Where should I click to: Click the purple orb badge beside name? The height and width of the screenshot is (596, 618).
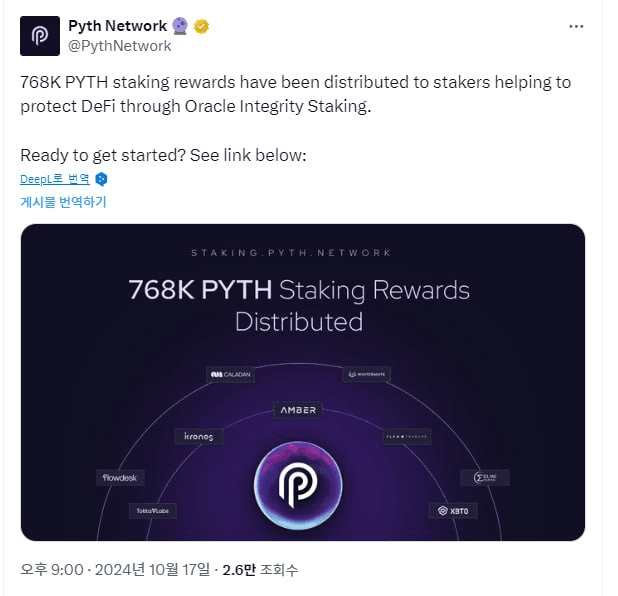[x=179, y=27]
